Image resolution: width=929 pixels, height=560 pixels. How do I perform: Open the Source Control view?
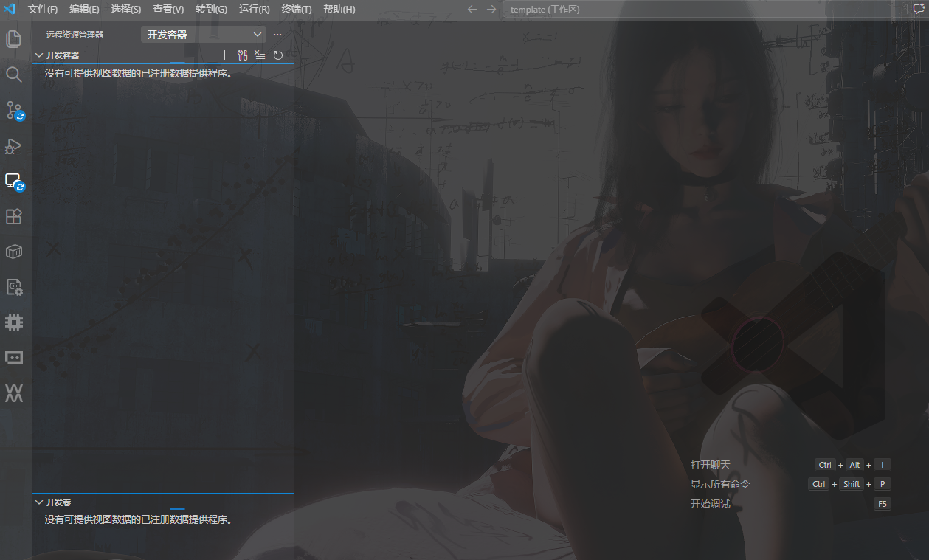[x=14, y=111]
